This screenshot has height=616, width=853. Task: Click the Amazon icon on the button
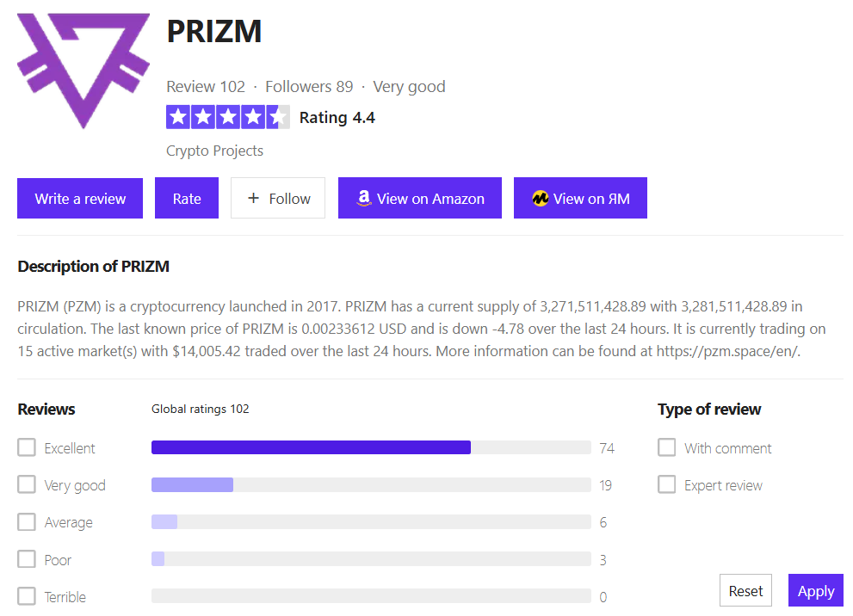click(x=364, y=199)
